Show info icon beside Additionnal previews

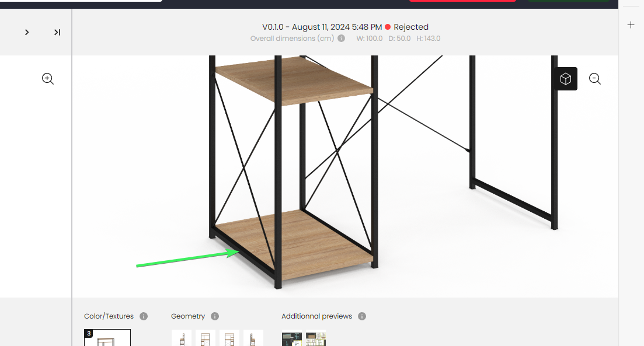pyautogui.click(x=362, y=316)
